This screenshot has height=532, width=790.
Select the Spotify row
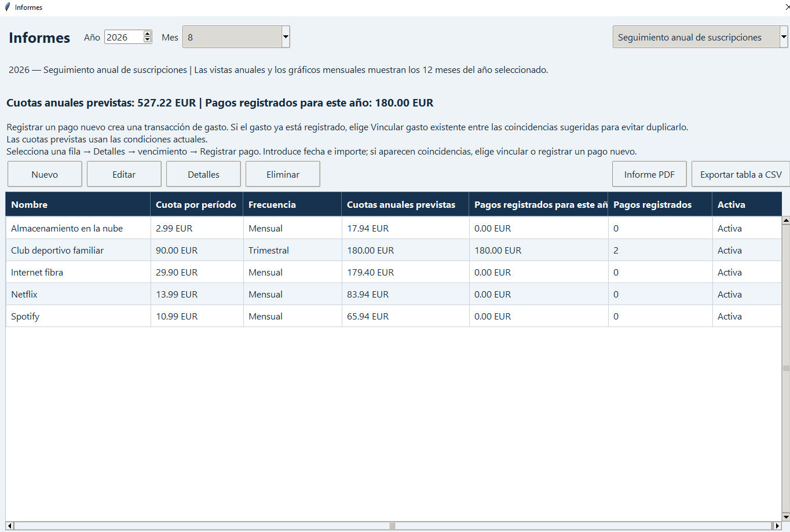click(394, 316)
